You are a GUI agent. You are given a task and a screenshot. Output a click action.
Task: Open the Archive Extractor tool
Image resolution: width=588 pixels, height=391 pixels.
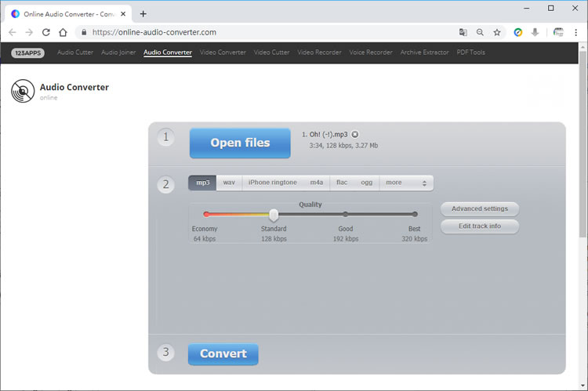coord(424,52)
